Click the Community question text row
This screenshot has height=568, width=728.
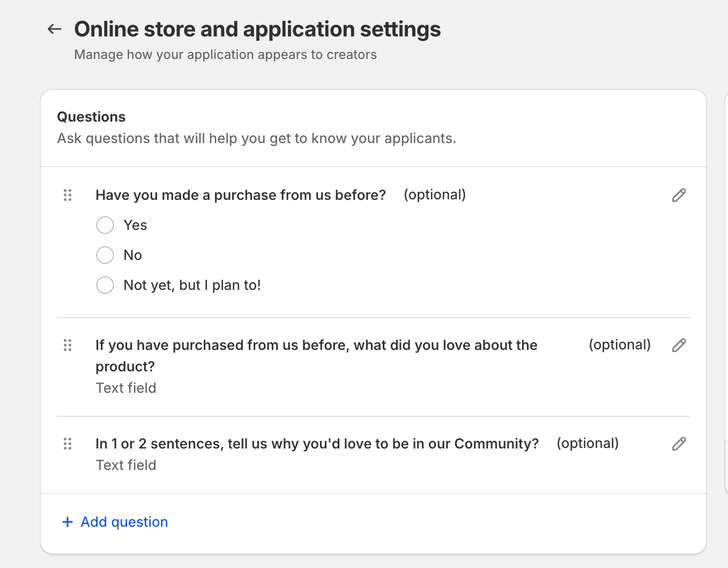pos(317,444)
